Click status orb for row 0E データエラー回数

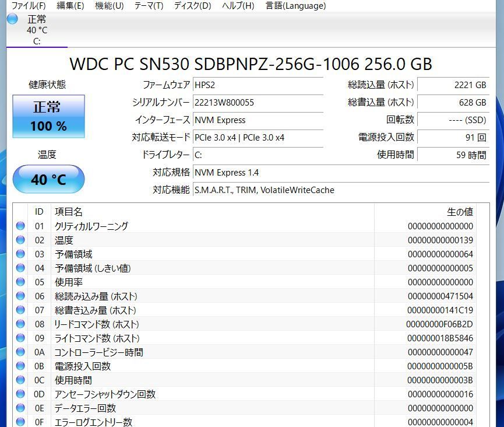[20, 408]
